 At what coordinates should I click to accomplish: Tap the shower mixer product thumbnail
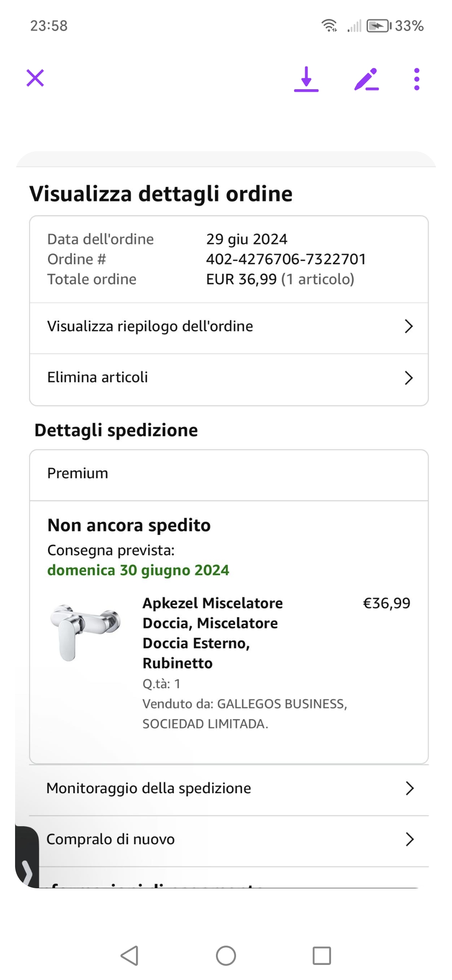click(85, 632)
